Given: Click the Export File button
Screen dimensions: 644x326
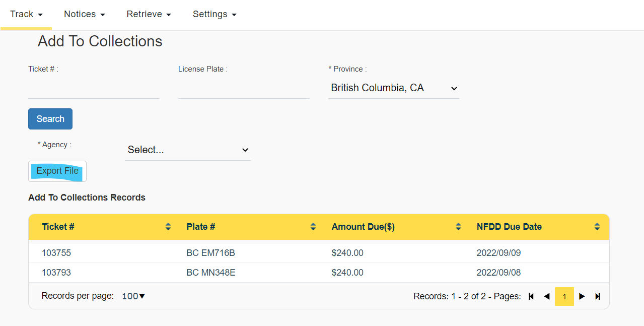Looking at the screenshot, I should pyautogui.click(x=57, y=171).
